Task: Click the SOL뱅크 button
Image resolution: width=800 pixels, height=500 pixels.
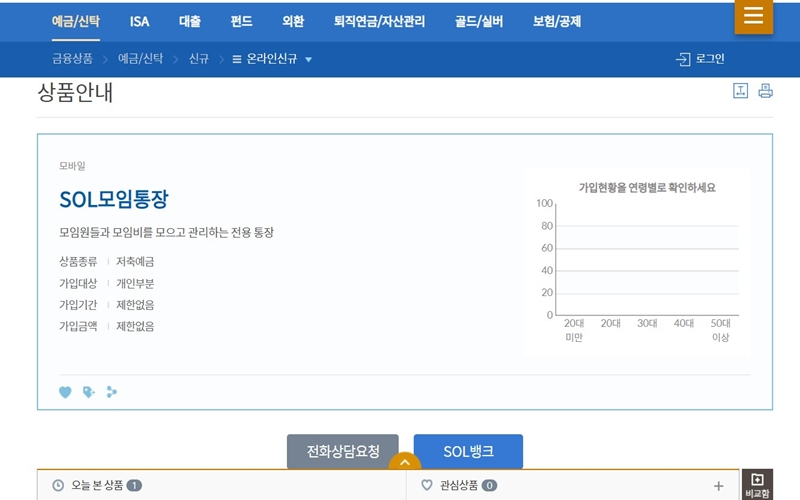Action: 468,451
